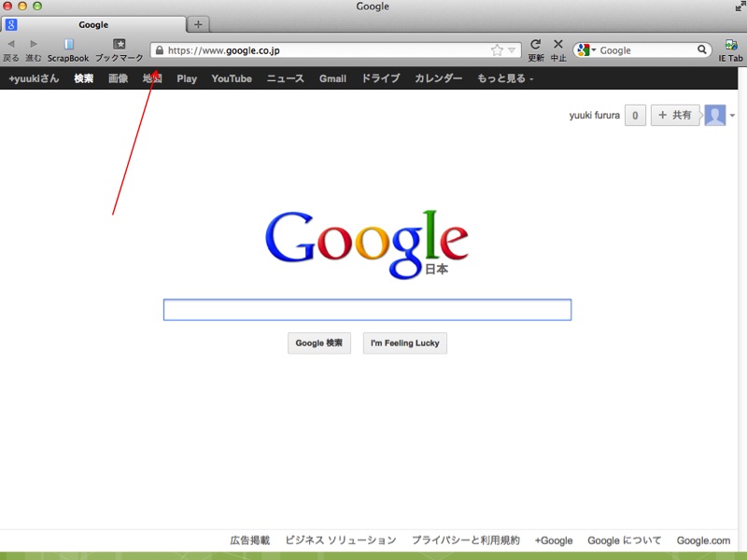Open Play in the Google bar
This screenshot has height=560, width=747.
coord(187,78)
